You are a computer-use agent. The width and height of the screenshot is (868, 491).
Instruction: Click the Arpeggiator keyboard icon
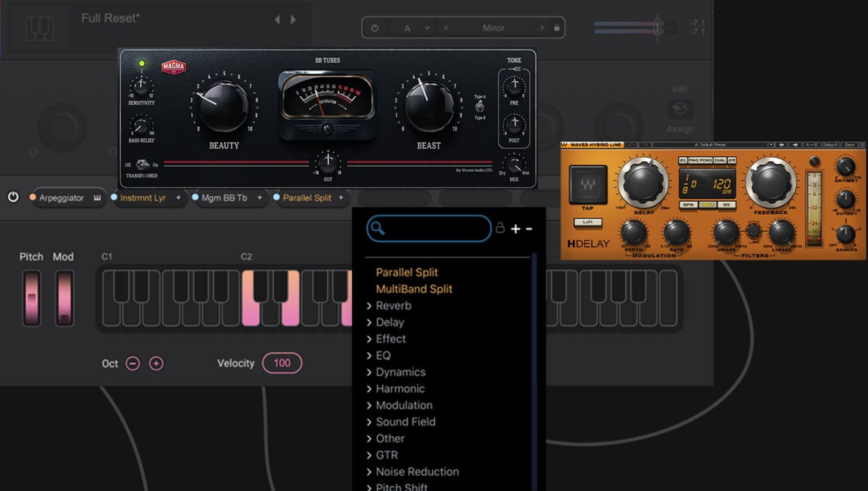click(97, 198)
